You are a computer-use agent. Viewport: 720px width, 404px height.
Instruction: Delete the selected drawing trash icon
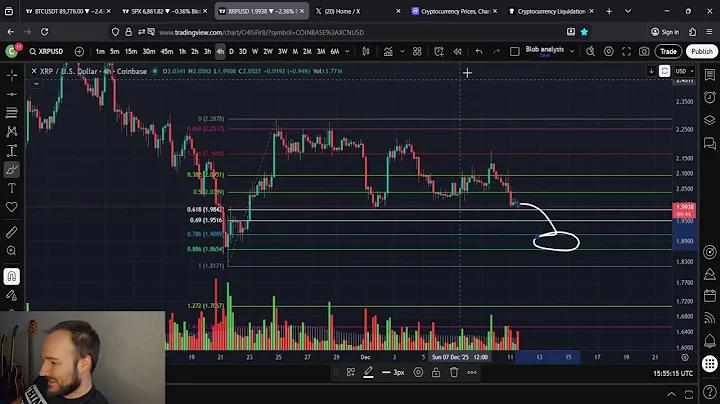(x=454, y=372)
